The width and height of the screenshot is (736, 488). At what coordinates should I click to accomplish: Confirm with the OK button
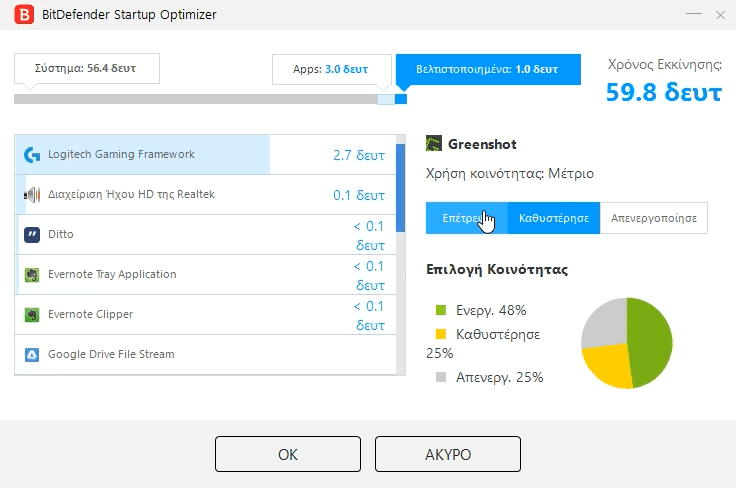pos(288,454)
